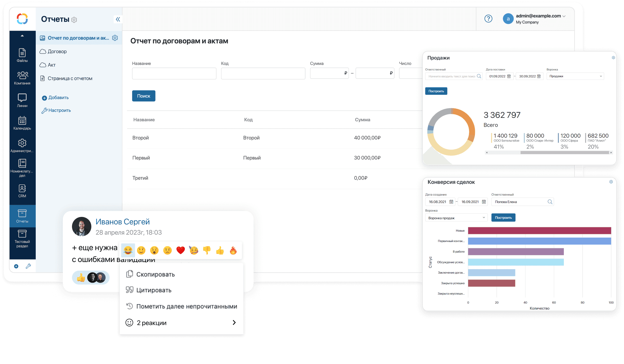Click the Название filter input field
Image resolution: width=624 pixels, height=364 pixels.
174,73
